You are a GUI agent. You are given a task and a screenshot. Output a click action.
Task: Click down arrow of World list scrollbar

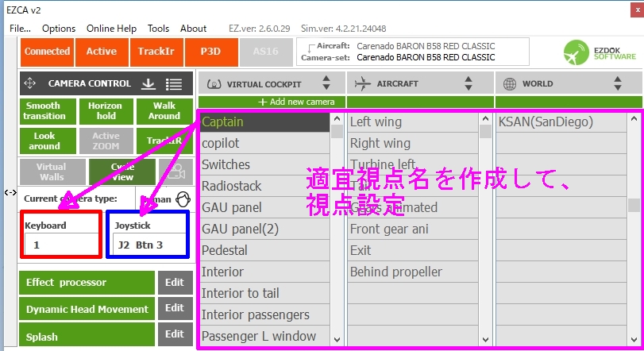634,340
